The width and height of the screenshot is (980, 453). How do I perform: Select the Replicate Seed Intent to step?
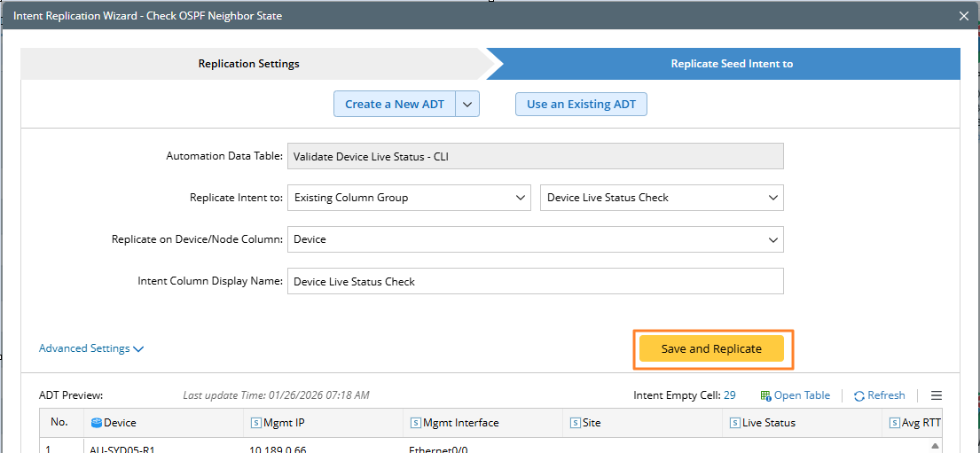(x=731, y=64)
